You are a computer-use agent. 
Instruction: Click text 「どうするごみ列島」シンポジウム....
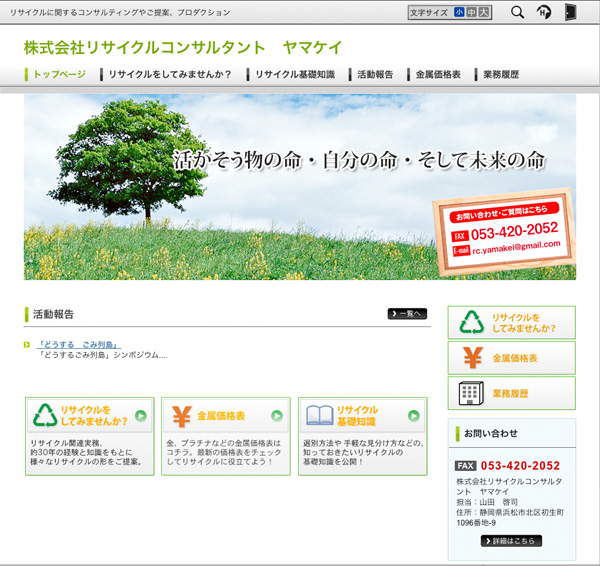click(x=103, y=355)
